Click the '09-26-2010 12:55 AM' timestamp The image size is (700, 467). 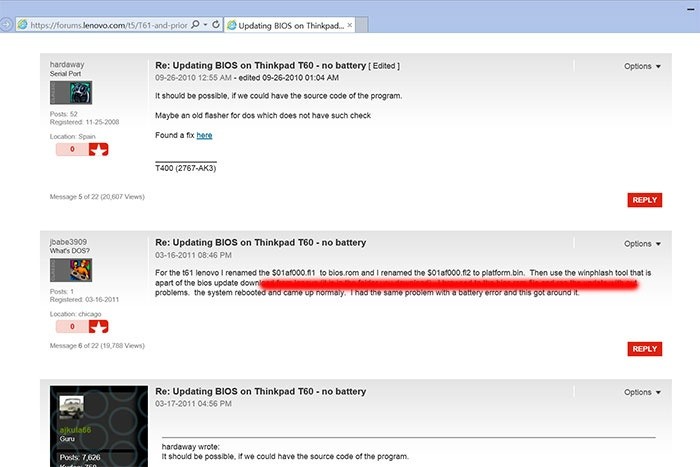193,78
